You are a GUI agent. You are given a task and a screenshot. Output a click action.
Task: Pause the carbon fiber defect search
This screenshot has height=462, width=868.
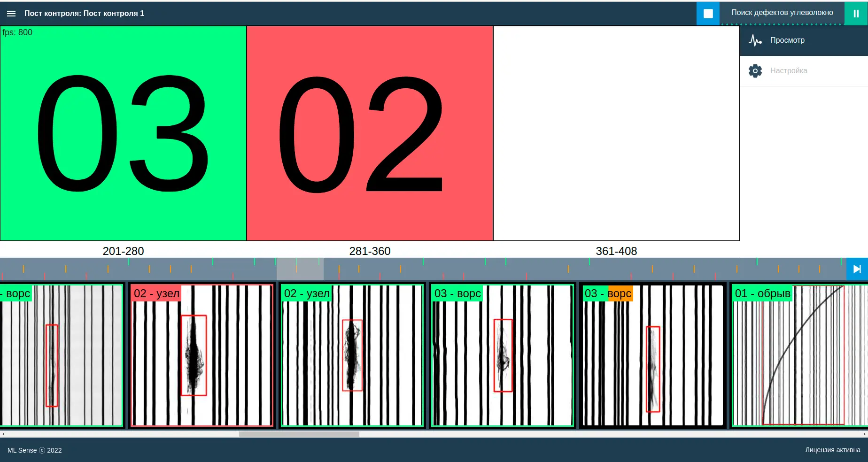(856, 14)
